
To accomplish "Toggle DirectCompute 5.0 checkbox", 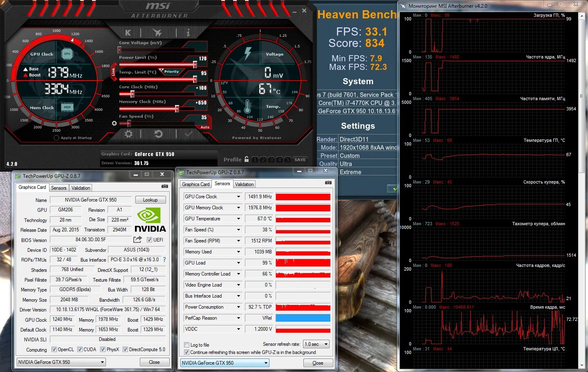I will point(126,350).
